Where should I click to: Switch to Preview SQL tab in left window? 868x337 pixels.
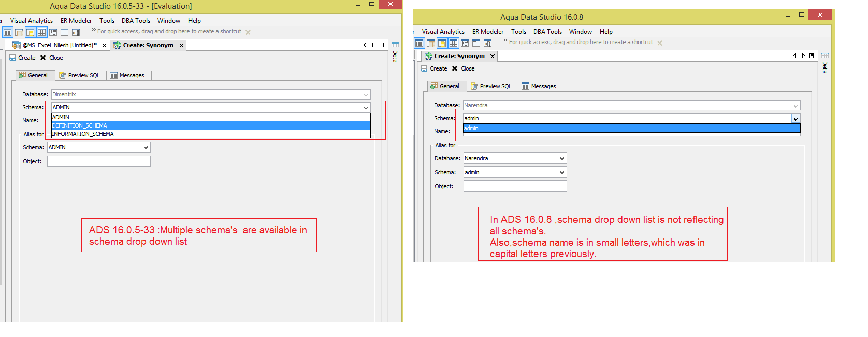point(79,76)
